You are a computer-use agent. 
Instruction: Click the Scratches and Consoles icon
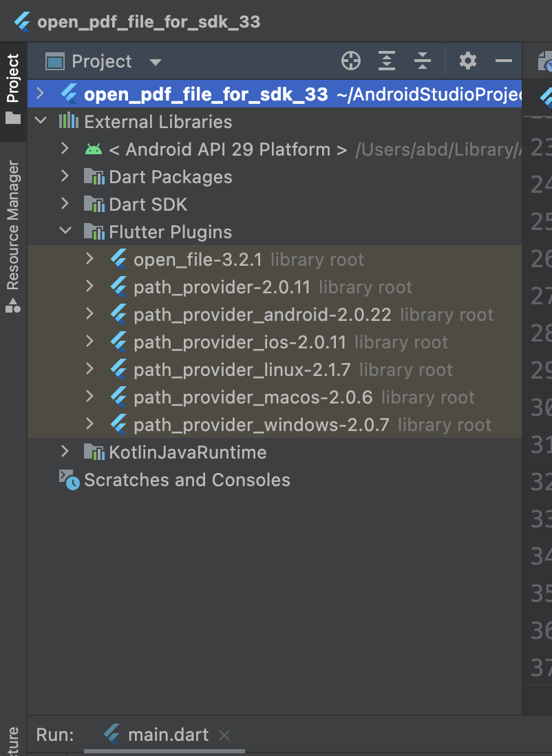(70, 480)
